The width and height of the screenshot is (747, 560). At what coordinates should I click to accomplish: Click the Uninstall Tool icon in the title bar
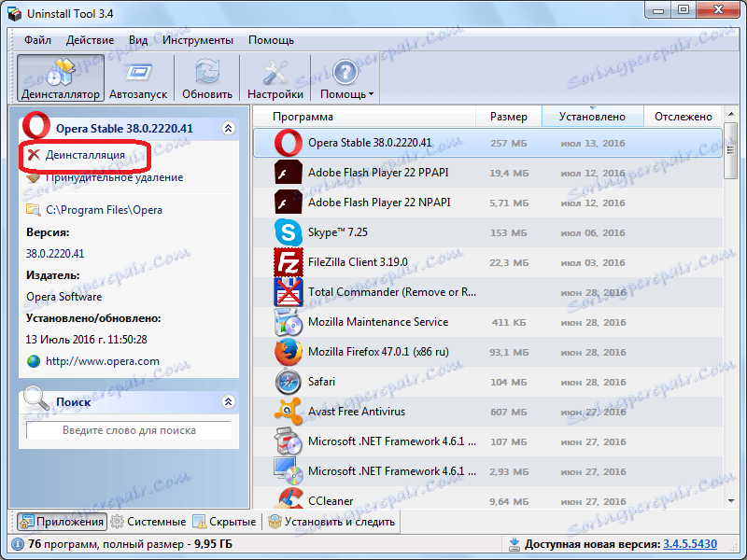[x=15, y=14]
